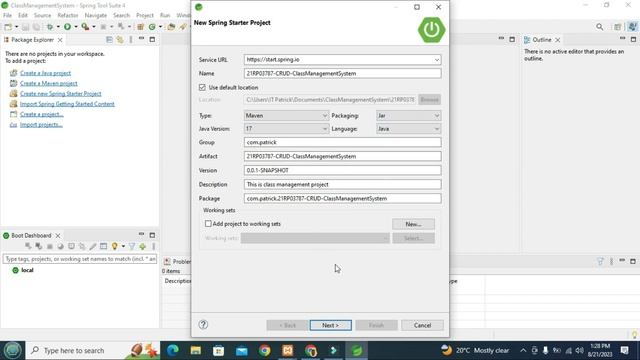Click Create new Spring Starter Project link
This screenshot has width=640, height=360.
tap(60, 93)
